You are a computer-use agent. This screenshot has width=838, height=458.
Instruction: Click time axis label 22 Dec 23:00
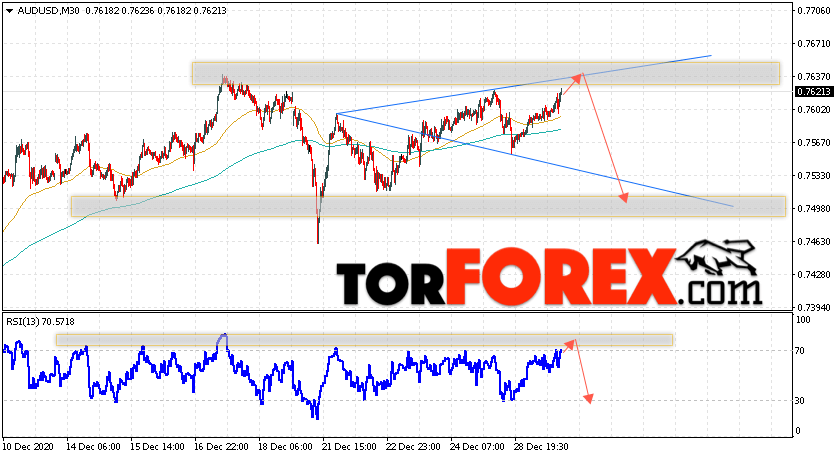414,446
